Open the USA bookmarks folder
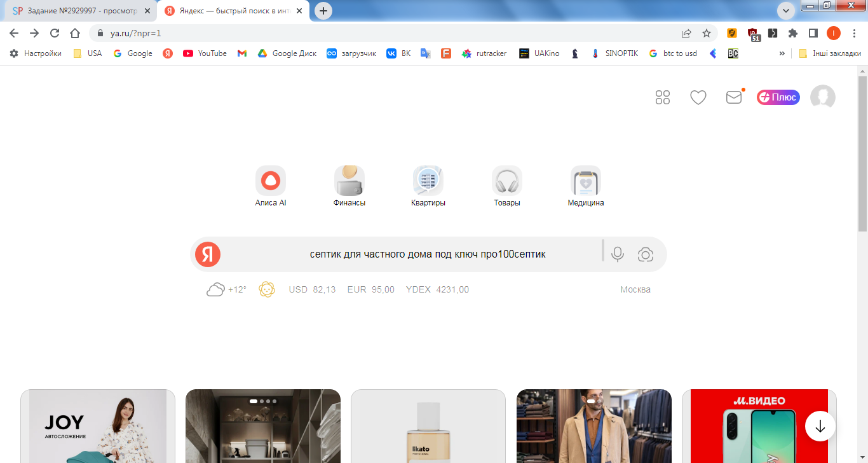This screenshot has width=868, height=463. pyautogui.click(x=88, y=53)
